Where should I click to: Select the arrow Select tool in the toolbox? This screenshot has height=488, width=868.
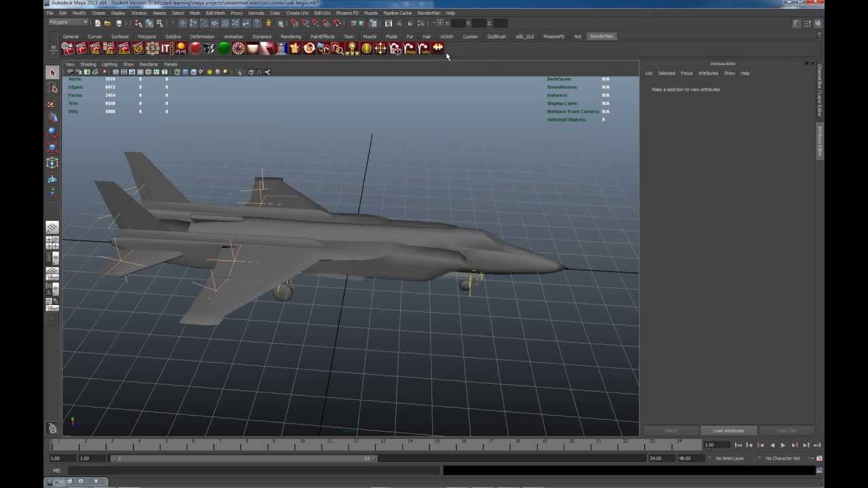52,73
